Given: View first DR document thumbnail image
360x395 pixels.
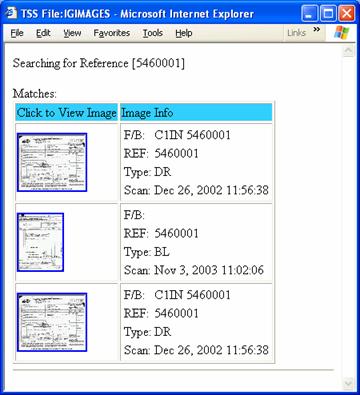Looking at the screenshot, I should (x=52, y=162).
